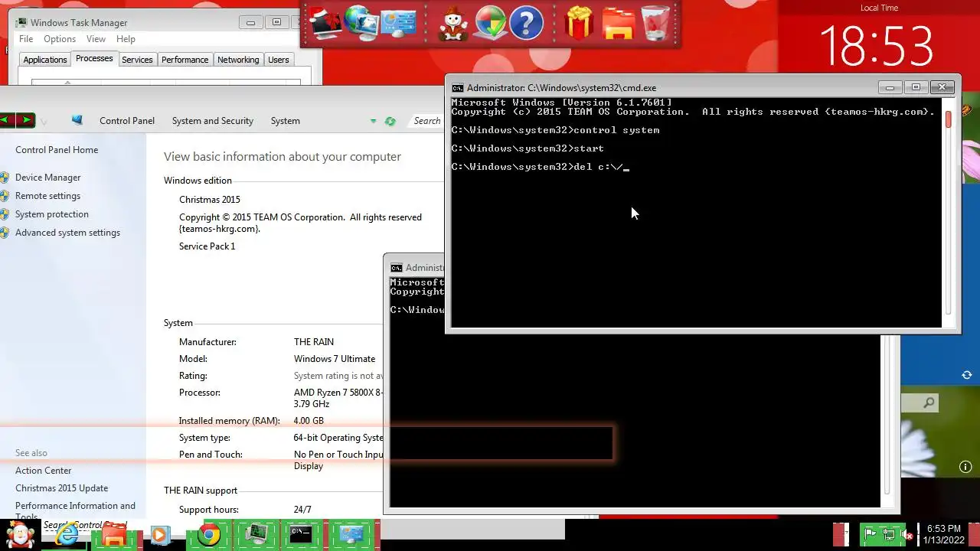The width and height of the screenshot is (980, 551).
Task: Open the Christmas monitor icon in top dock
Action: [x=325, y=23]
